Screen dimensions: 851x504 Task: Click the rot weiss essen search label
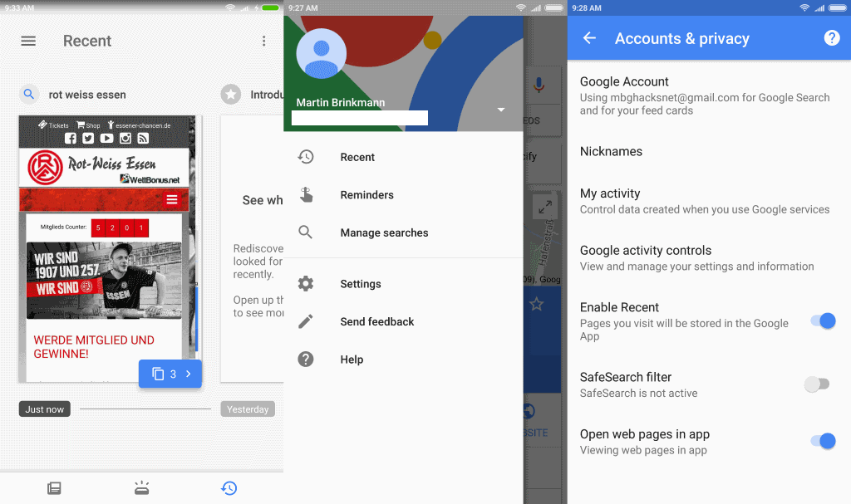(87, 95)
